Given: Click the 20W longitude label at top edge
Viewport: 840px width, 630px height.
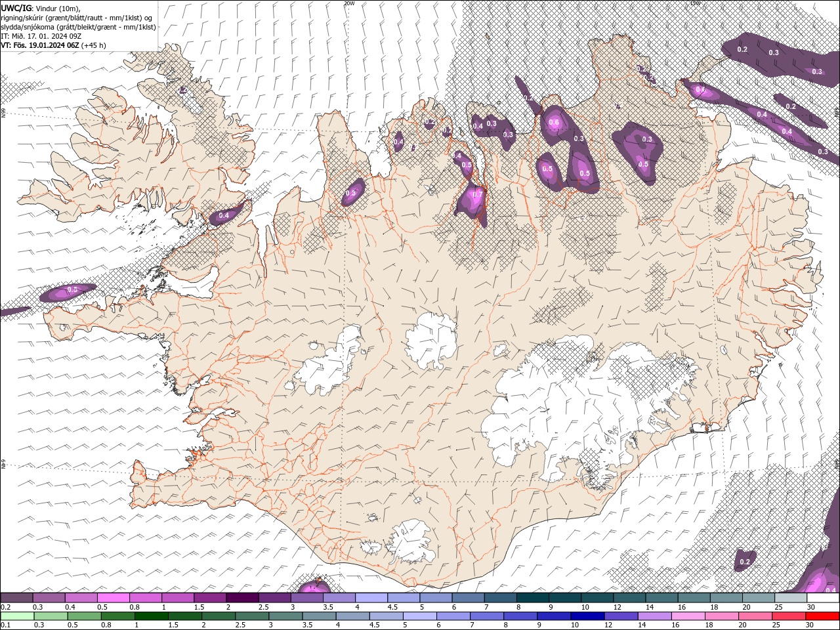Looking at the screenshot, I should (x=349, y=3).
